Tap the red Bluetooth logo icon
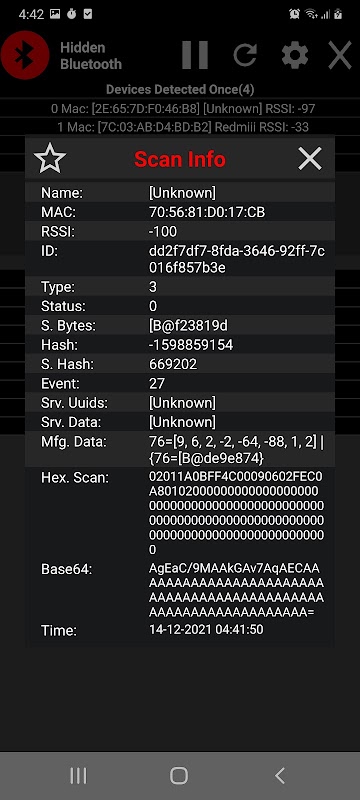 click(24, 55)
